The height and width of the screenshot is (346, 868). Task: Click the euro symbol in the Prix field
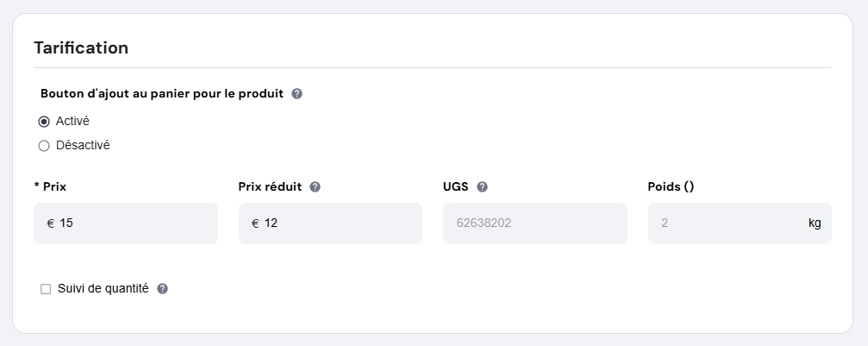(50, 223)
